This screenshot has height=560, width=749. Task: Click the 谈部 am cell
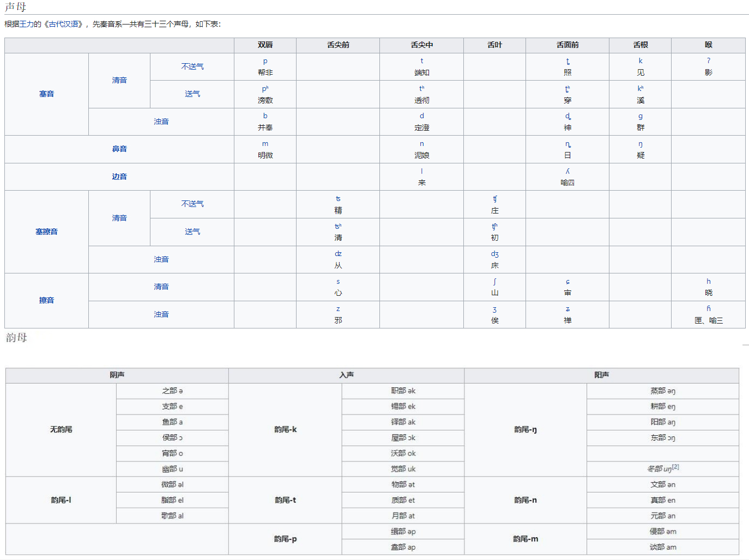click(x=663, y=547)
